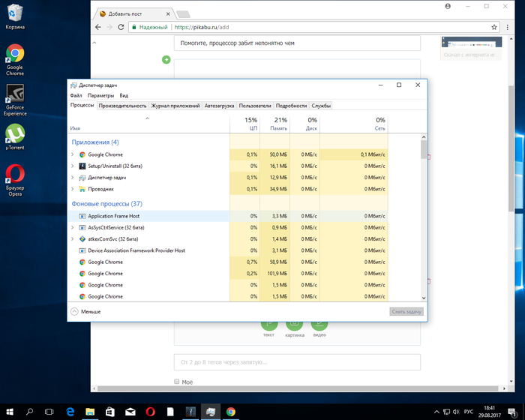Click the Chrome page horizontal scrollbar

[298, 388]
